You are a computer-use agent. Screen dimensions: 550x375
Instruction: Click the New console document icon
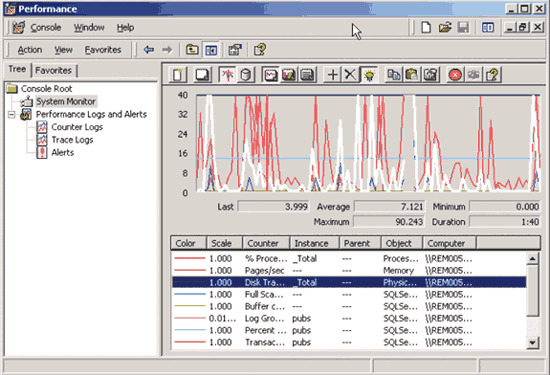(426, 27)
